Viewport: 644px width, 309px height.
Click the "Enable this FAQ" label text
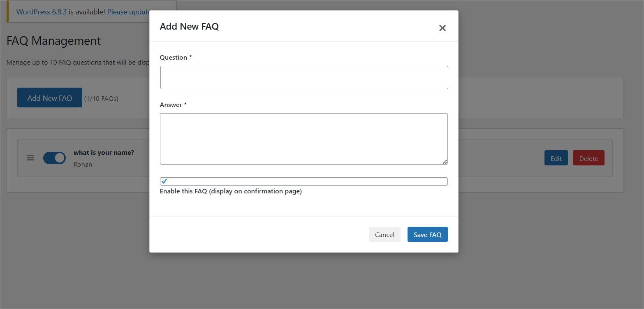pyautogui.click(x=230, y=191)
